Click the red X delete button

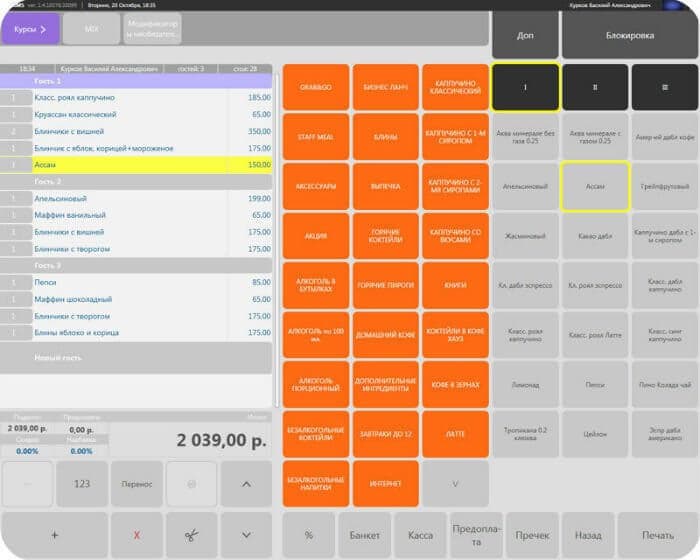(137, 535)
